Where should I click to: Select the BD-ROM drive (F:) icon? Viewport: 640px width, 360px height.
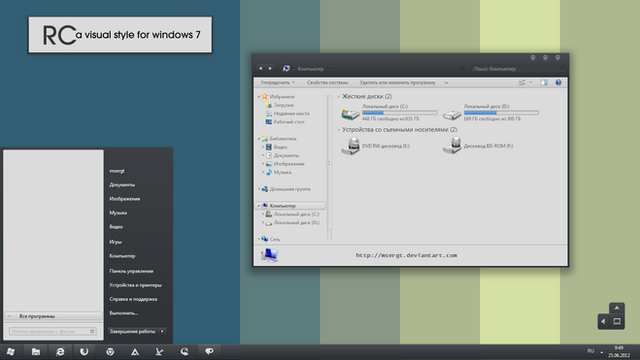click(452, 146)
